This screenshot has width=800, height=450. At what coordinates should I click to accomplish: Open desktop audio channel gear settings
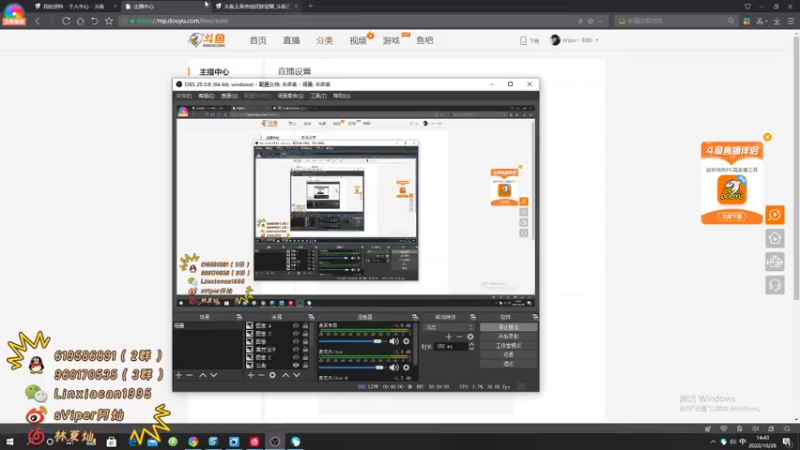tap(406, 341)
